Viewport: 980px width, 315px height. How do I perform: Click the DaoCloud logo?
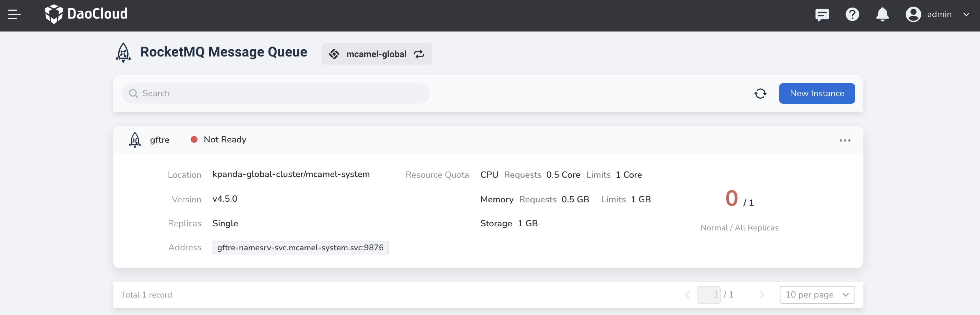tap(86, 14)
